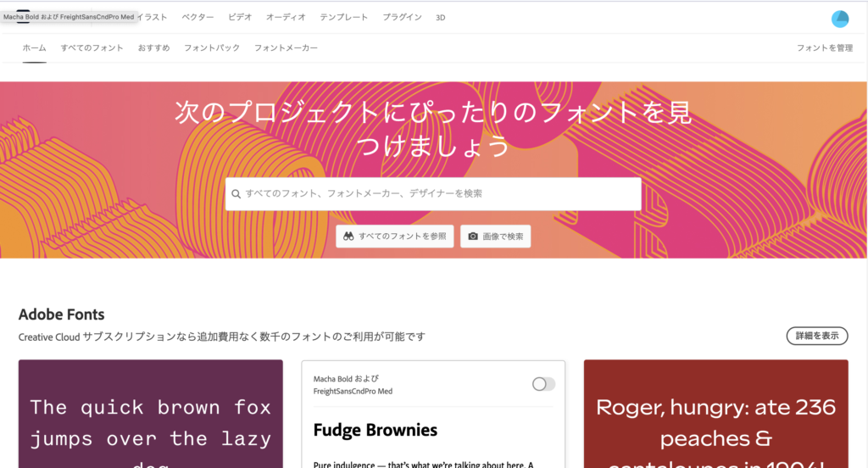The height and width of the screenshot is (468, 868).
Task: Open the フォントパック tab
Action: pyautogui.click(x=212, y=48)
